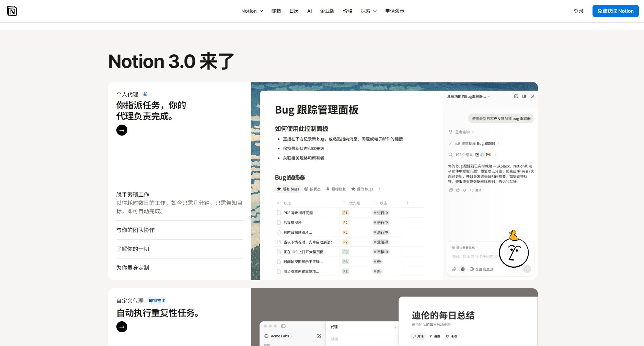The height and width of the screenshot is (346, 644).
Task: Click the 搜索 field in agents panel
Action: pos(362,339)
